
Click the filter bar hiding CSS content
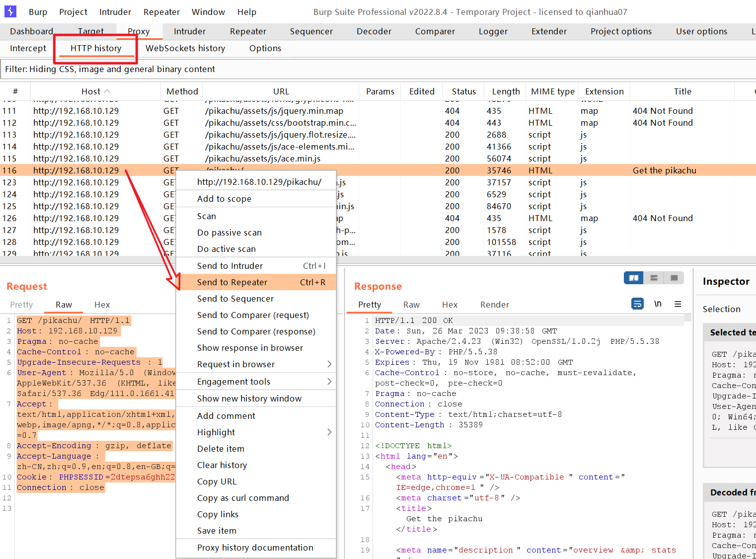378,69
